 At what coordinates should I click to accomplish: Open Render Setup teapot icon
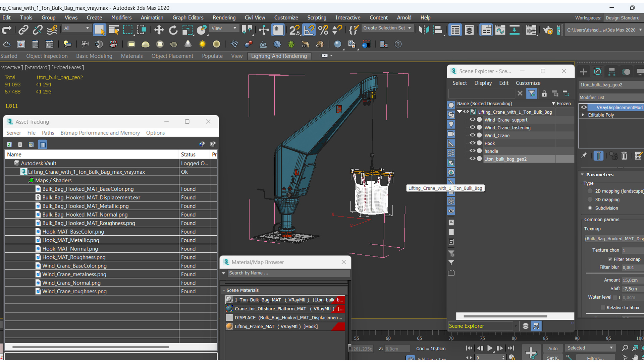548,31
